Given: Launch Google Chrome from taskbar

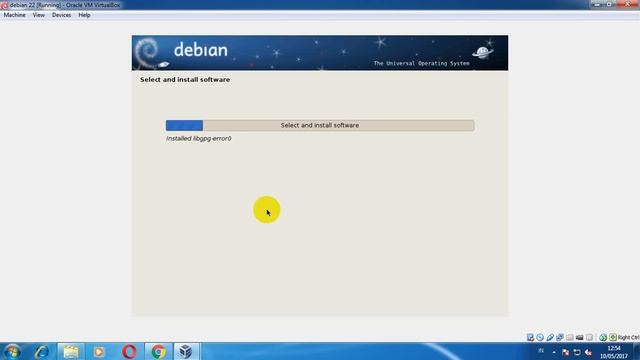Looking at the screenshot, I should tap(158, 351).
